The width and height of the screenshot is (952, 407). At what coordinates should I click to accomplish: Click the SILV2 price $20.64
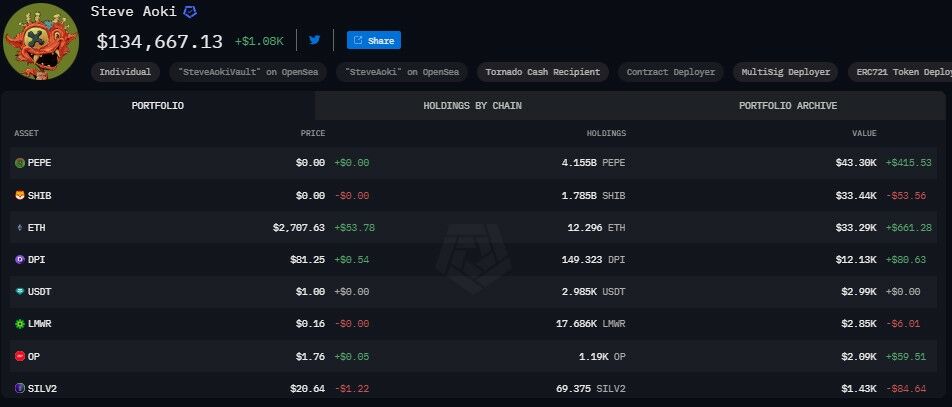[307, 388]
